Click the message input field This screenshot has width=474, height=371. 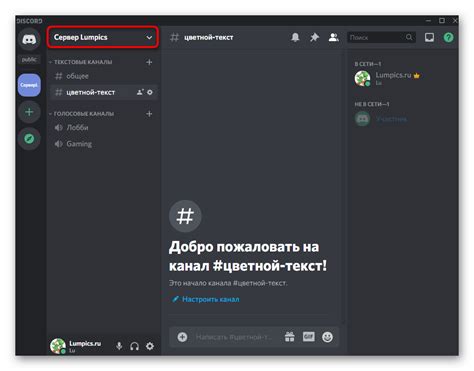click(234, 337)
